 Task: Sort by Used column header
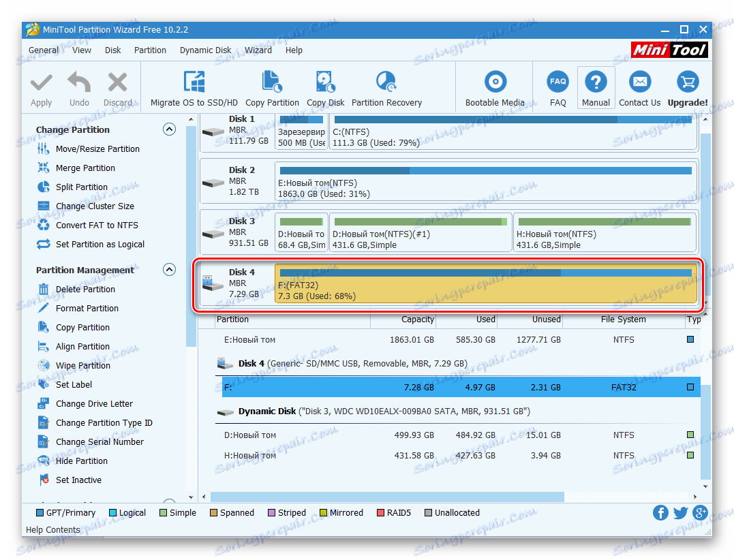point(466,320)
